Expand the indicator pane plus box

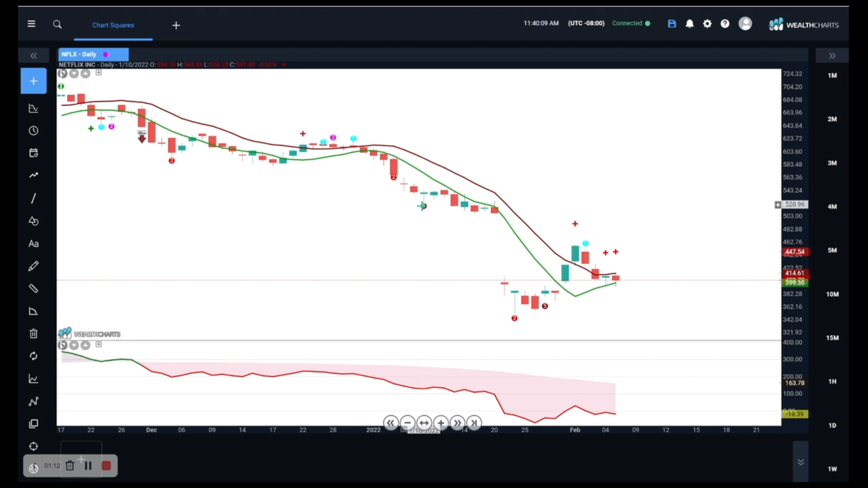pos(99,344)
